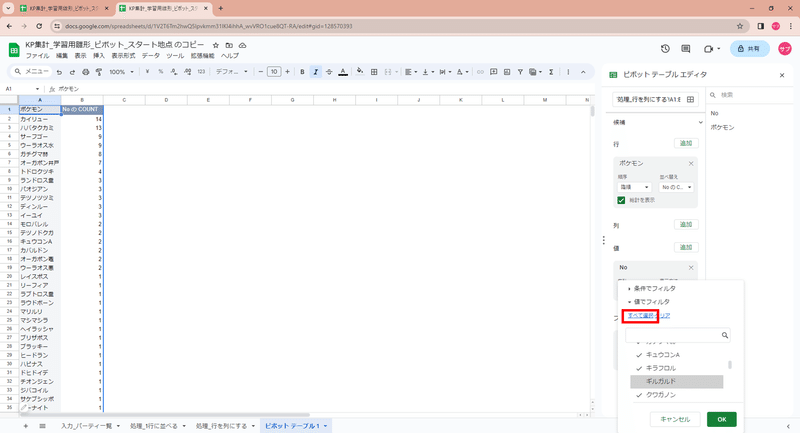The height and width of the screenshot is (433, 800).
Task: Open horizontal align dropdown
Action: click(411, 72)
